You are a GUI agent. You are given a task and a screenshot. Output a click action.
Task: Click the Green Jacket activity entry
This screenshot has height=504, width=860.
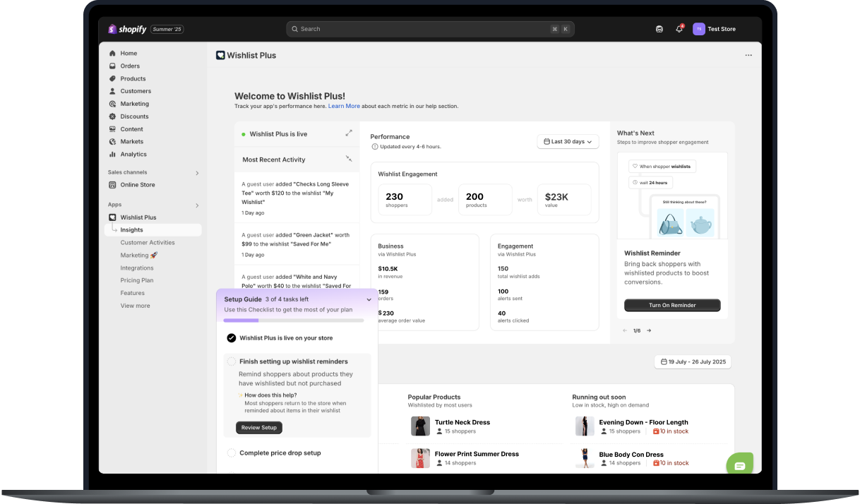coord(297,244)
